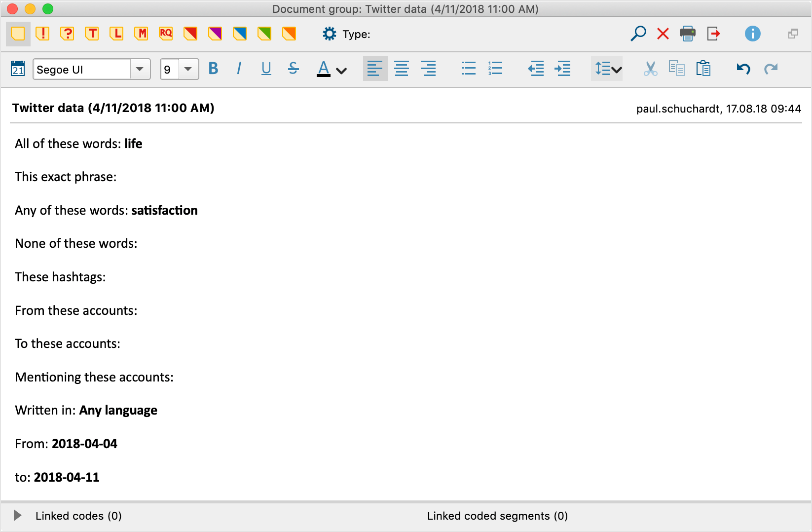Select the green-corner memo icon
Screen dimensions: 812x532
[x=264, y=34]
